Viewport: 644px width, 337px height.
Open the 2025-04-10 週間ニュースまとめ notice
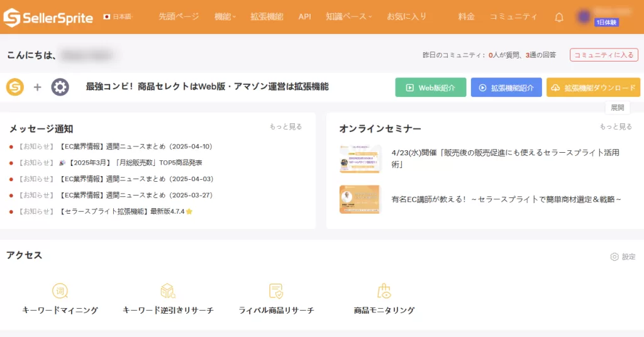click(136, 146)
